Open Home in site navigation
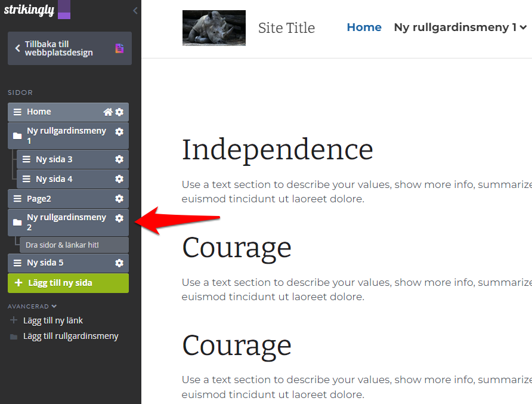Image resolution: width=532 pixels, height=404 pixels. click(364, 27)
